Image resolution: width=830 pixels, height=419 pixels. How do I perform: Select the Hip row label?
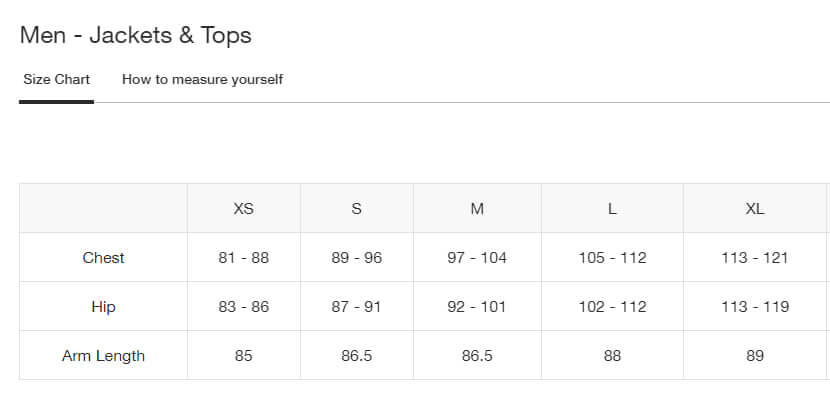pos(103,307)
